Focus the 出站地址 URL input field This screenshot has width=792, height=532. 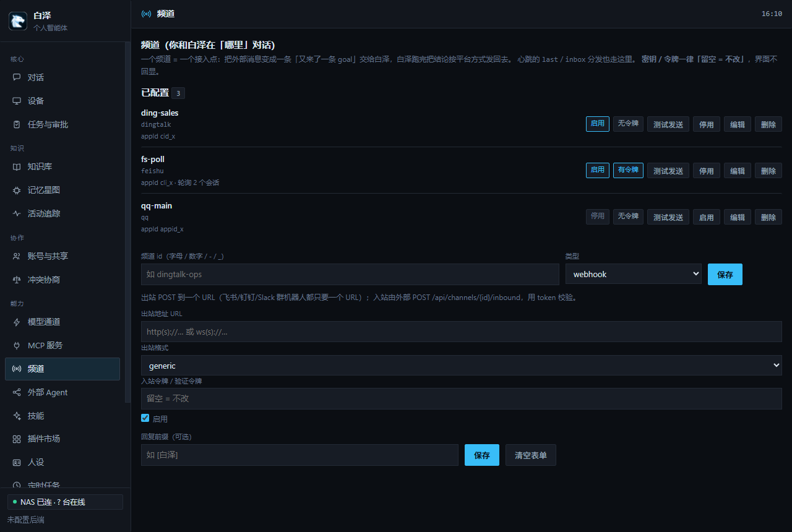(462, 332)
